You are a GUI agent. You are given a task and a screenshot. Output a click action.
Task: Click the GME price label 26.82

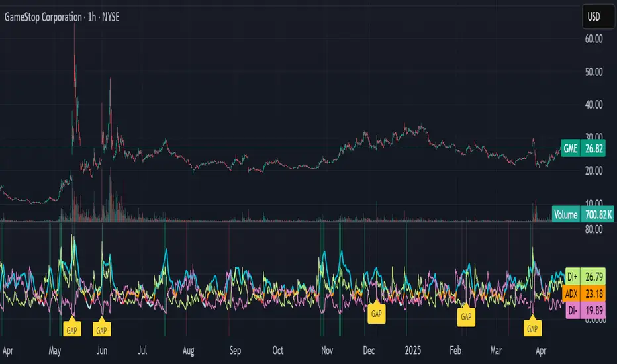583,148
